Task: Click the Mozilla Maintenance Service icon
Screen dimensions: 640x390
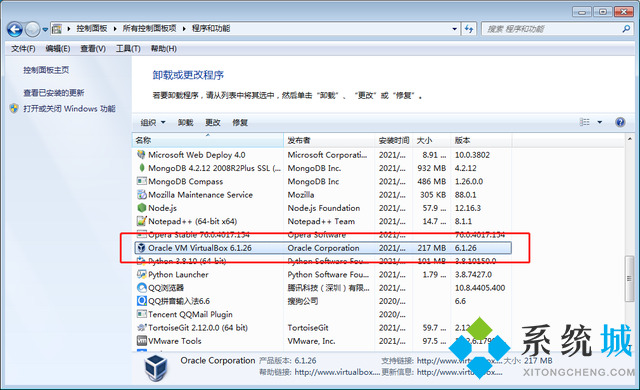Action: [x=141, y=195]
